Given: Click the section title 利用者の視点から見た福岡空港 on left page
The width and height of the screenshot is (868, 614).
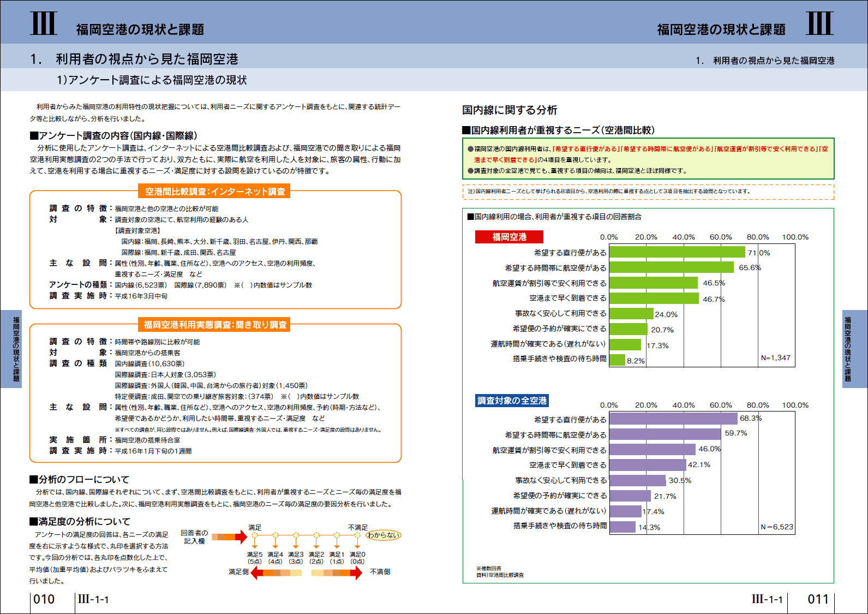Looking at the screenshot, I should point(147,59).
